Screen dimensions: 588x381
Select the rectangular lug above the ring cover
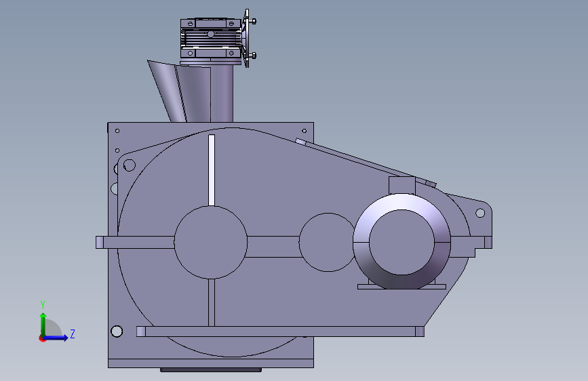pyautogui.click(x=401, y=185)
